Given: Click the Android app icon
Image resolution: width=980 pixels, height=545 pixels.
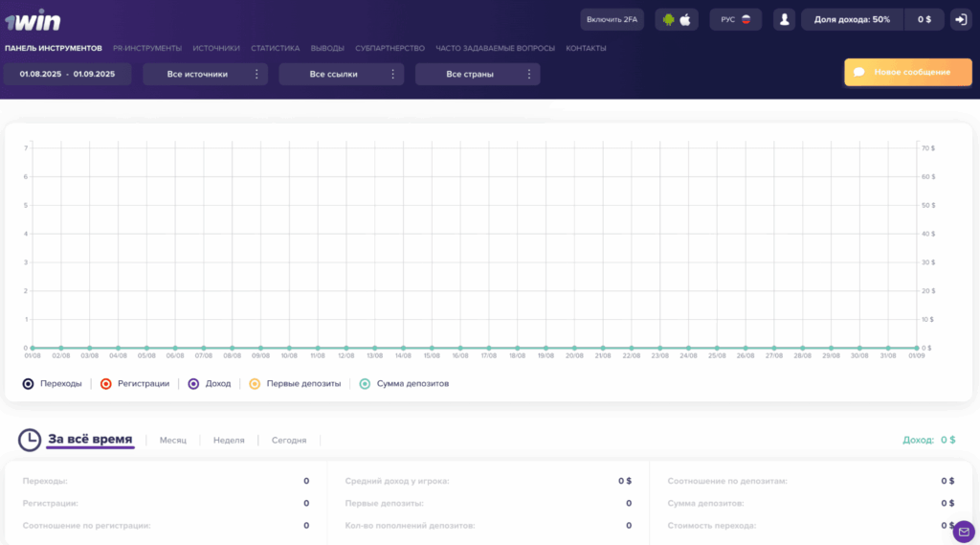Looking at the screenshot, I should click(x=669, y=19).
